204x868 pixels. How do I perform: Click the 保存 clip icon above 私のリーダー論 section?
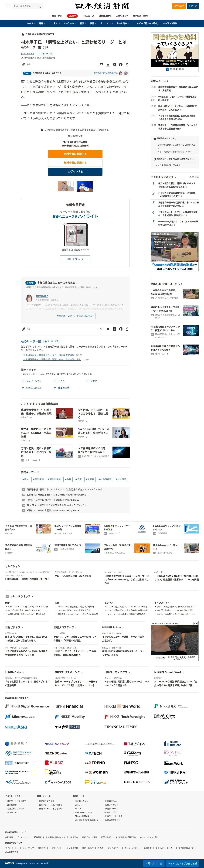click(x=24, y=328)
